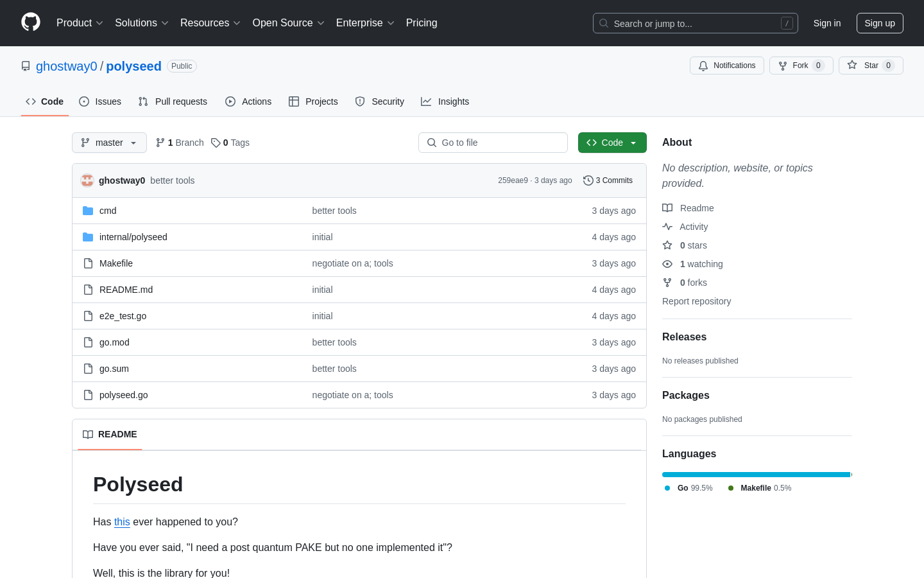
Task: Click the Releases heading link
Action: (x=684, y=337)
